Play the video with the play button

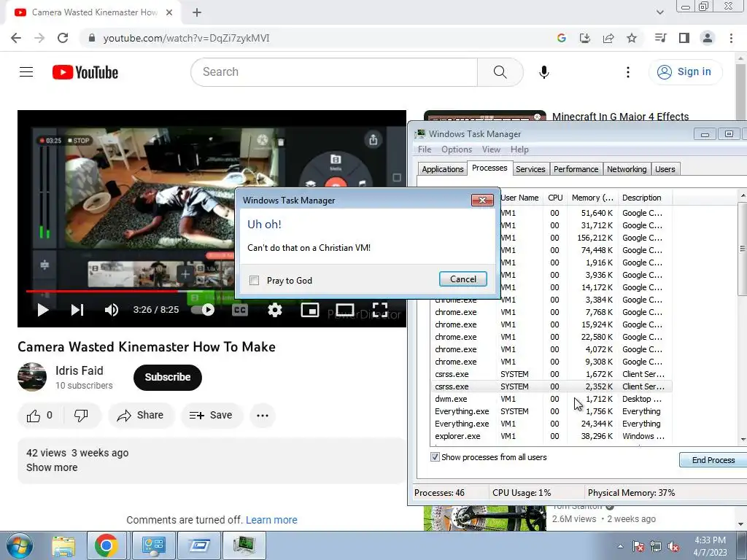point(43,310)
